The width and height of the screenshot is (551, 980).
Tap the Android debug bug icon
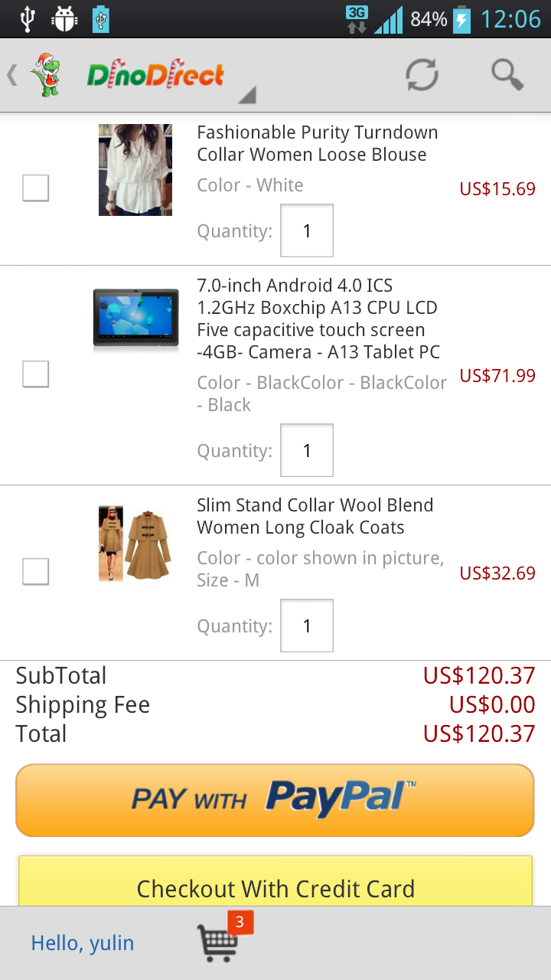pyautogui.click(x=64, y=18)
